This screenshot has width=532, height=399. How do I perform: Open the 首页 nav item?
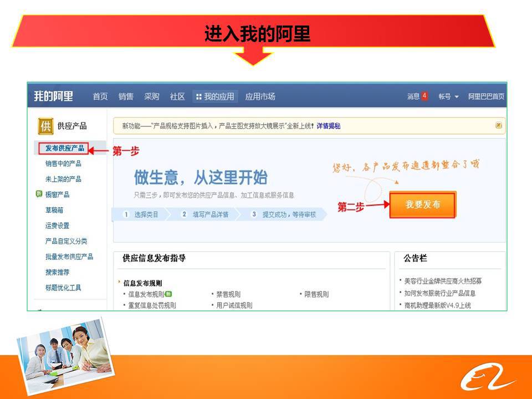(100, 96)
